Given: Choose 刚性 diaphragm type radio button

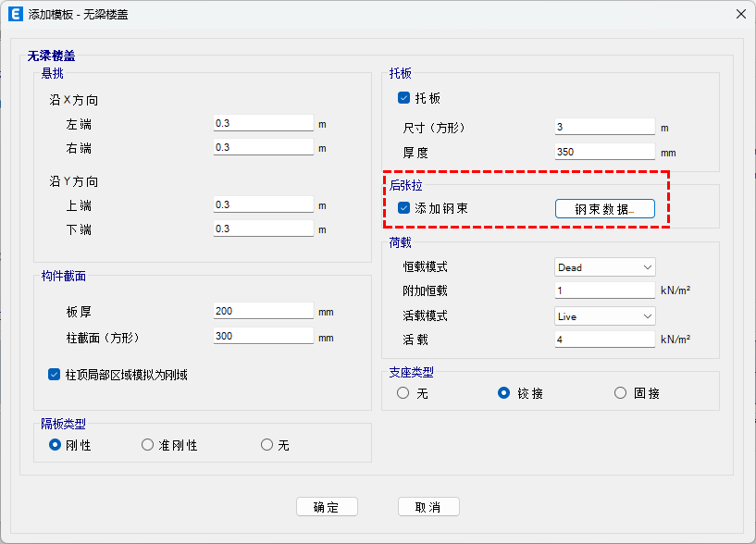Looking at the screenshot, I should (x=55, y=445).
